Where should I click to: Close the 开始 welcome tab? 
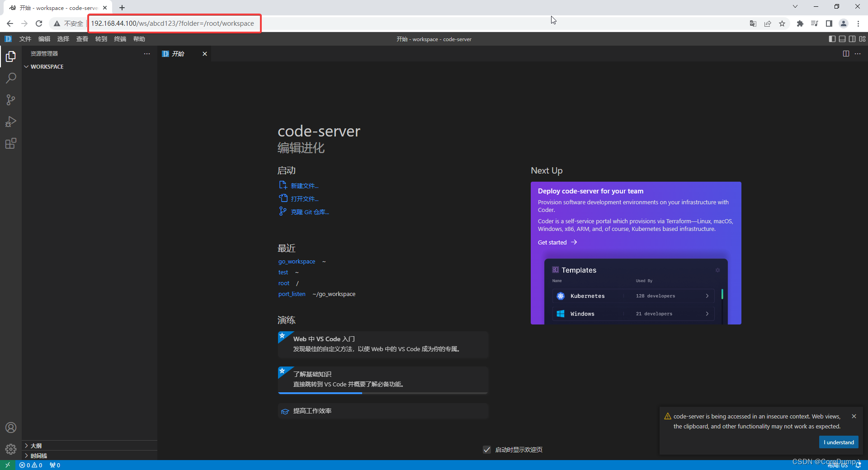click(205, 54)
